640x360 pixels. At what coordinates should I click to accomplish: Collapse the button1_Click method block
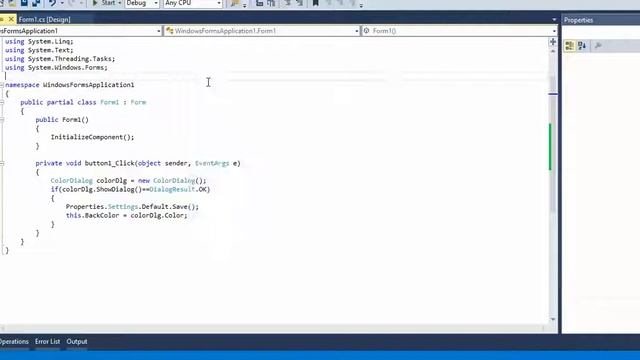coord(2,163)
